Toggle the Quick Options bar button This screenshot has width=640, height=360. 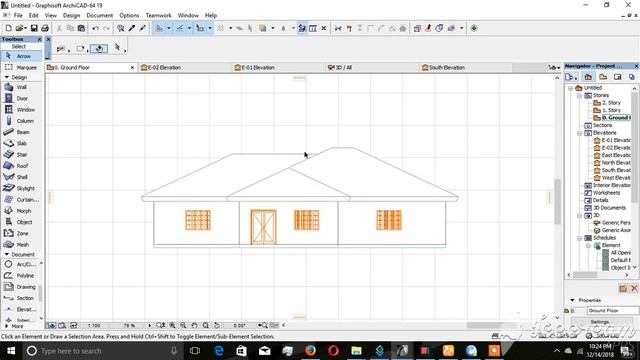click(x=51, y=325)
